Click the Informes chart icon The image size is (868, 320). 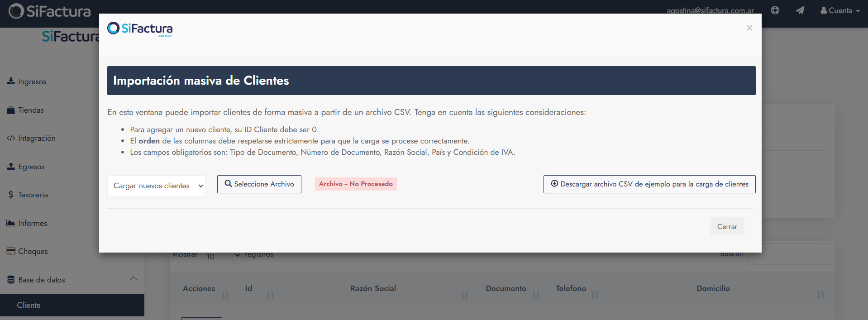pos(11,223)
